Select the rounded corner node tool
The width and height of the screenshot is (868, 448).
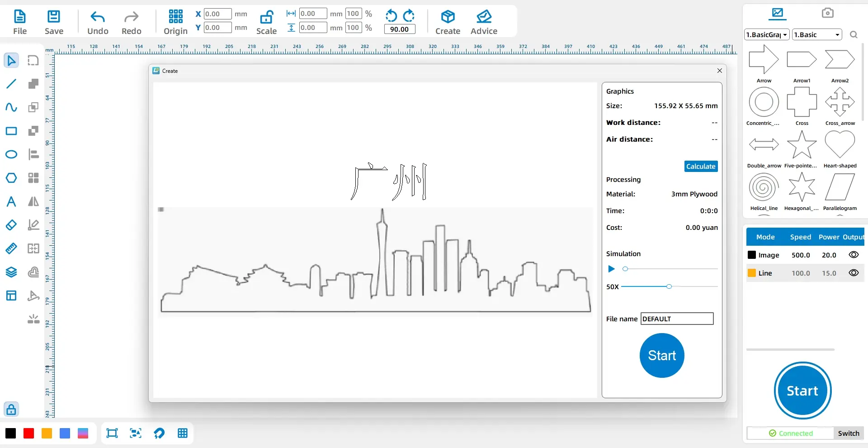[33, 60]
